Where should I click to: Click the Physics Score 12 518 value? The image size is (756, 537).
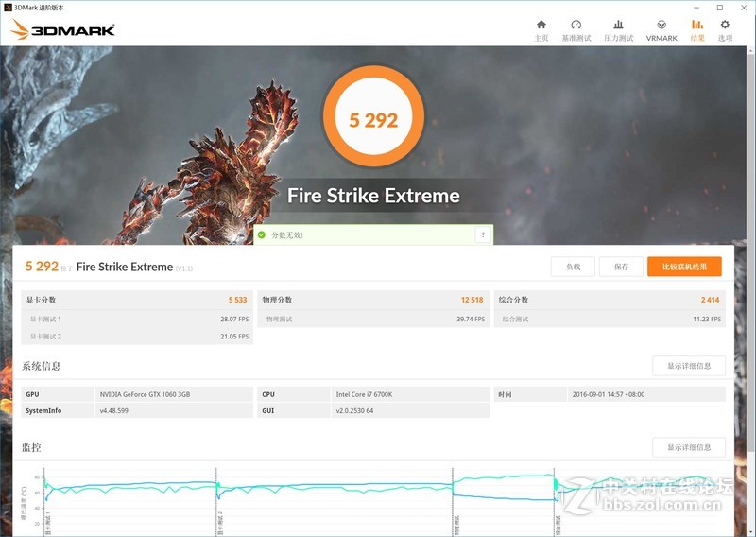[x=472, y=300]
